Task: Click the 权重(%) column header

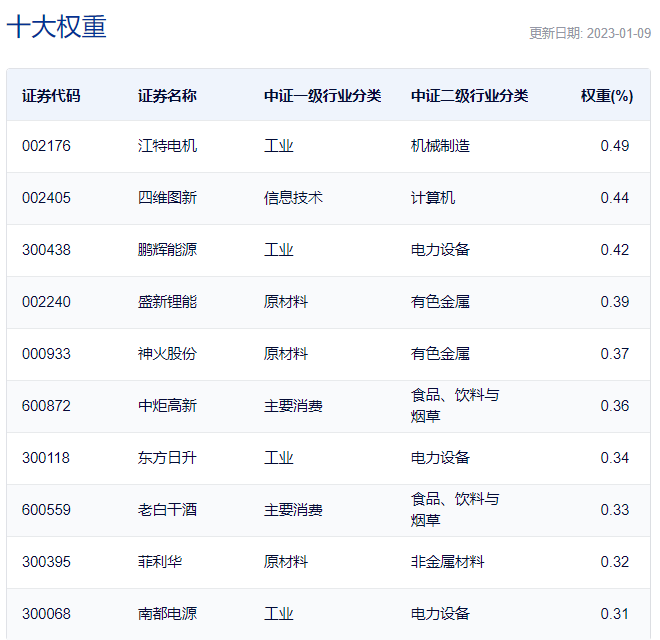Action: pyautogui.click(x=607, y=96)
